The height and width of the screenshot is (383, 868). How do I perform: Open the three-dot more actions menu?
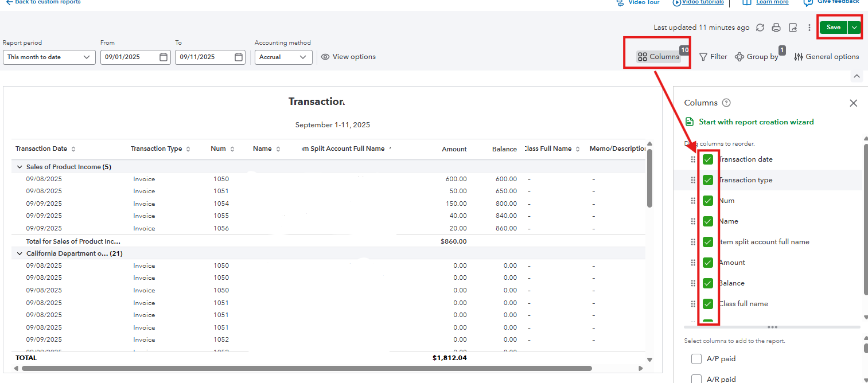coord(809,28)
